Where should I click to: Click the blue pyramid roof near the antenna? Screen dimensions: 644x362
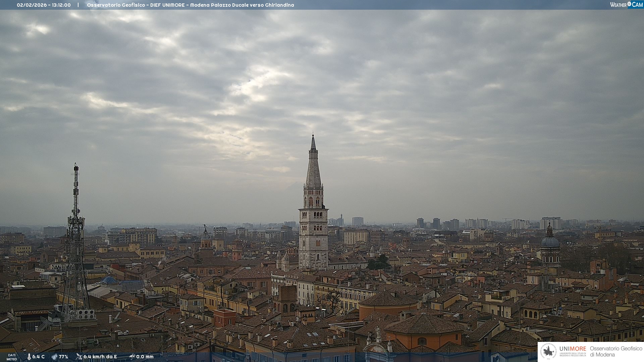[108, 280]
